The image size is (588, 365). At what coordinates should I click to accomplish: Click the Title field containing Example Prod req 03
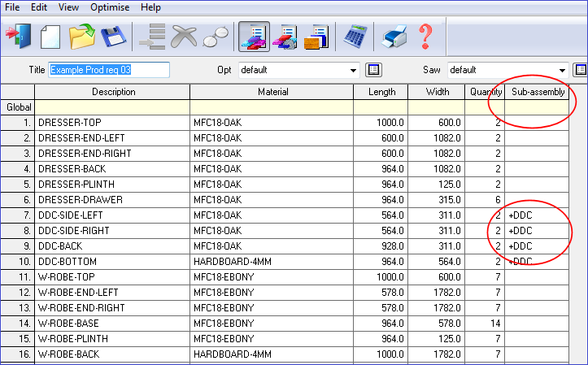(x=109, y=70)
